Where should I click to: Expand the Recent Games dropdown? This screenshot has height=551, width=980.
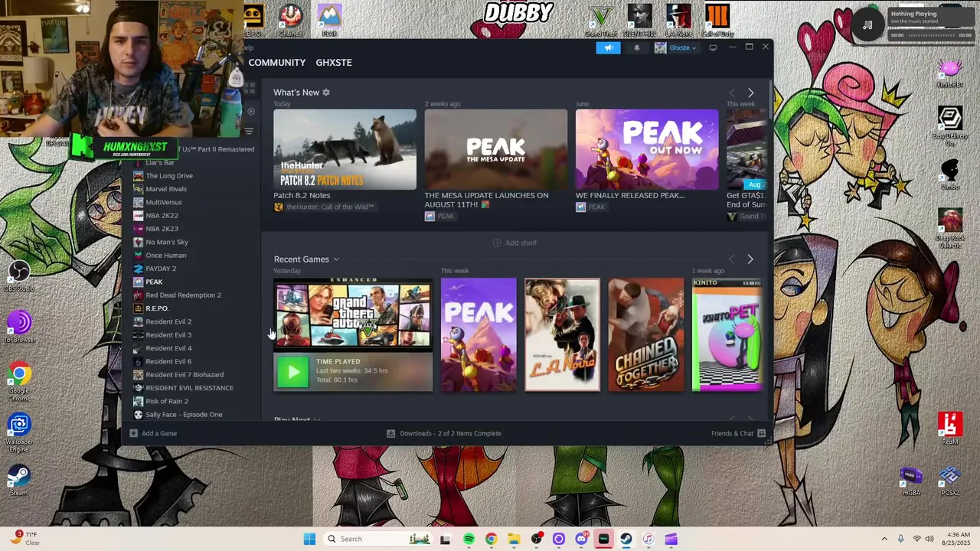[x=336, y=259]
